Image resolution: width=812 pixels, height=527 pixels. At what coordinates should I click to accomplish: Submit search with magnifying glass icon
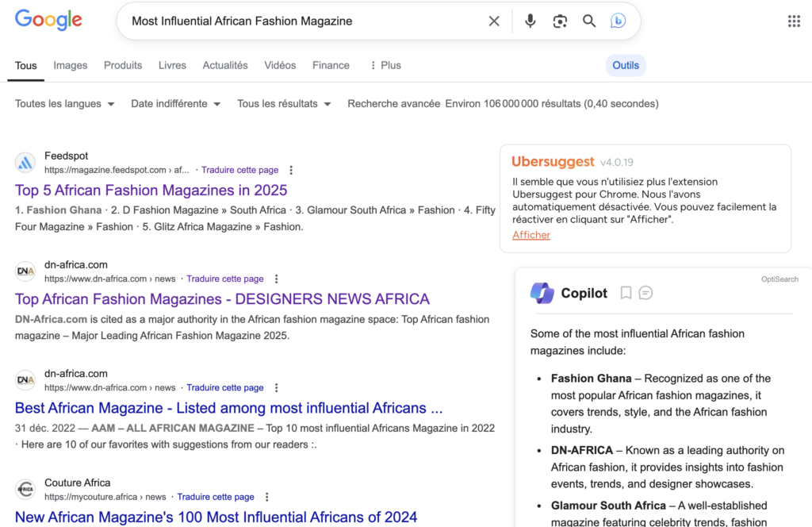[589, 21]
